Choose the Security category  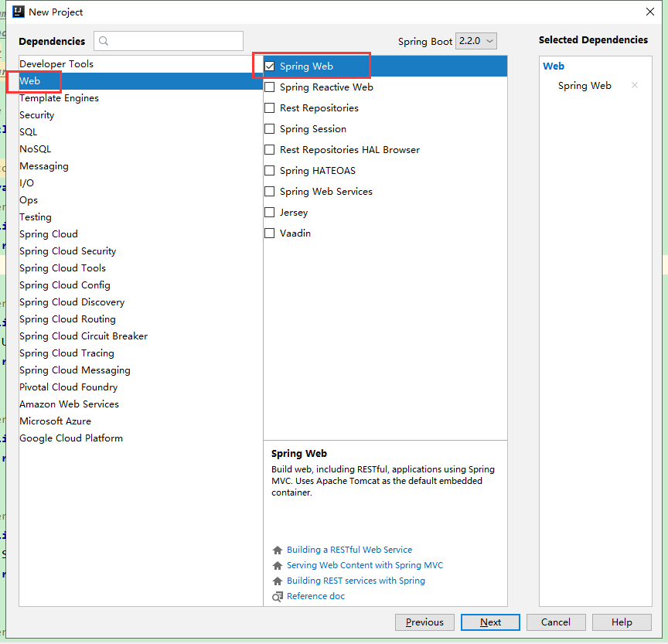click(x=141, y=115)
